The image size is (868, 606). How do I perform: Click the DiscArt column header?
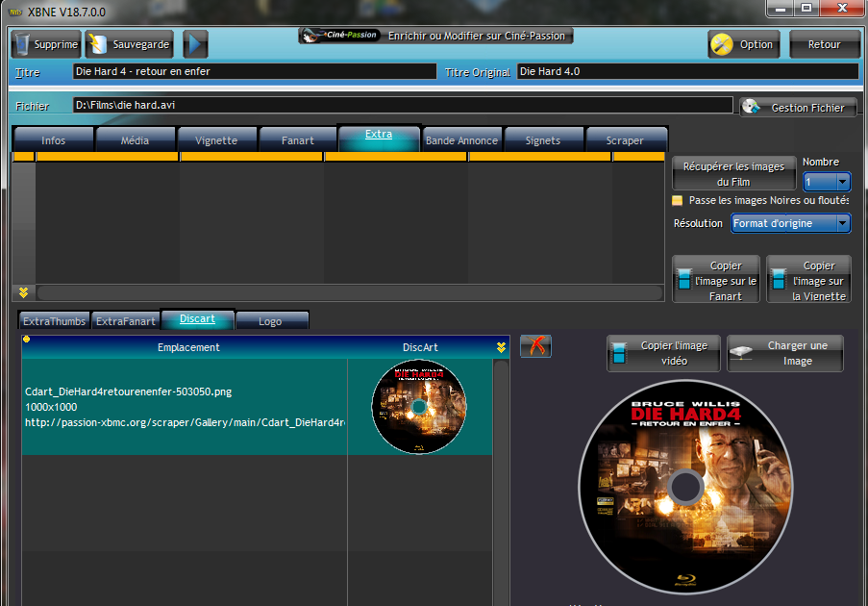(420, 347)
